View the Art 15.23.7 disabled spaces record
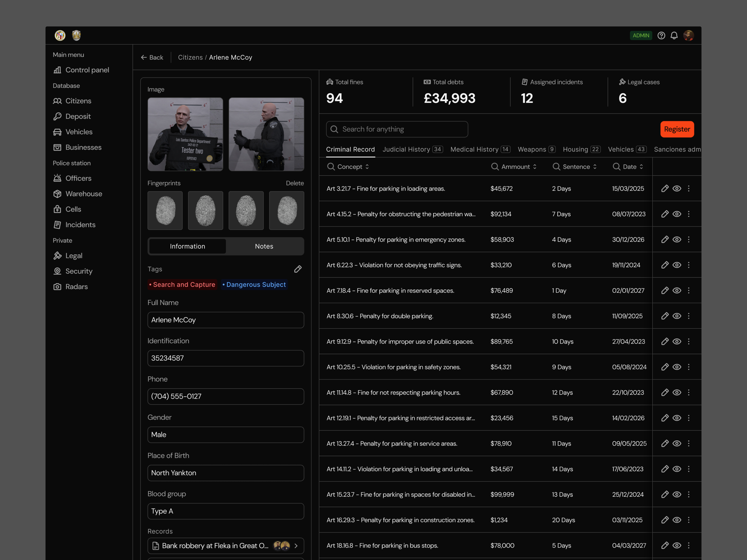 coord(677,494)
